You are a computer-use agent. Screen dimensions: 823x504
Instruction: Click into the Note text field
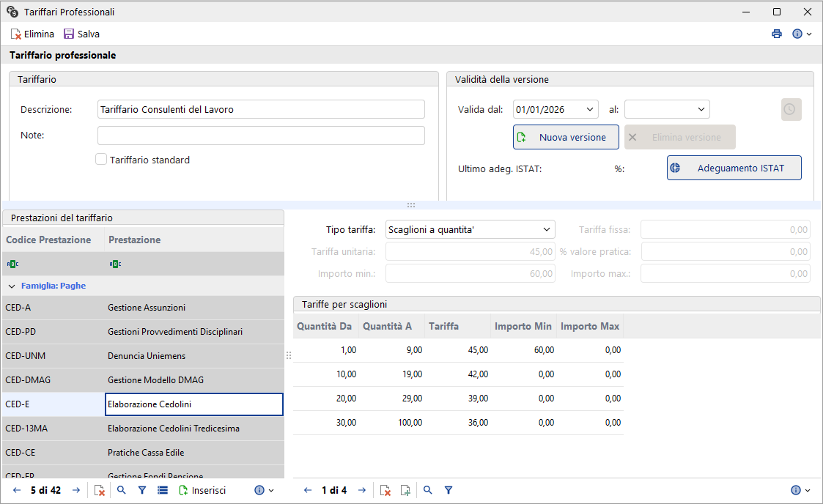click(x=261, y=136)
